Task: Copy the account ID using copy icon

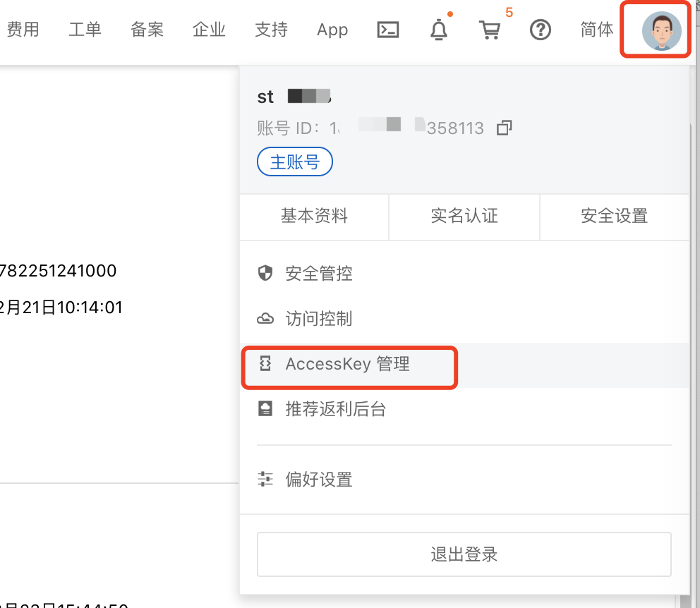Action: [504, 128]
